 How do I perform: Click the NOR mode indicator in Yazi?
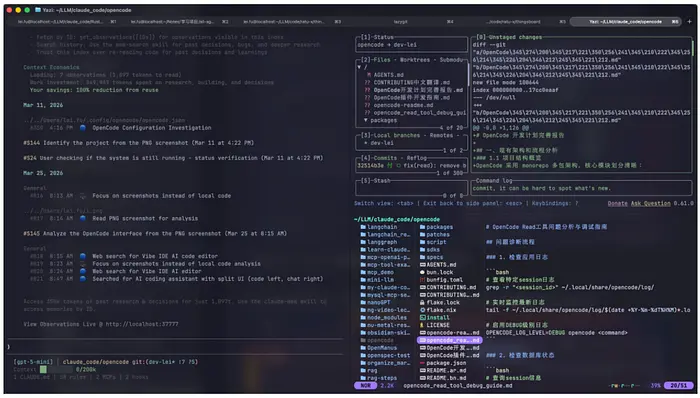[366, 386]
